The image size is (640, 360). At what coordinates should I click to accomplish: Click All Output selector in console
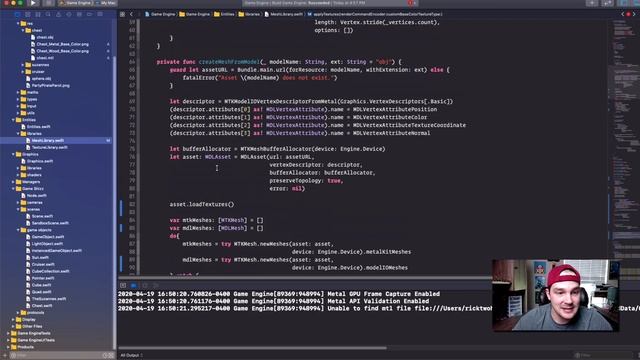coord(131,356)
